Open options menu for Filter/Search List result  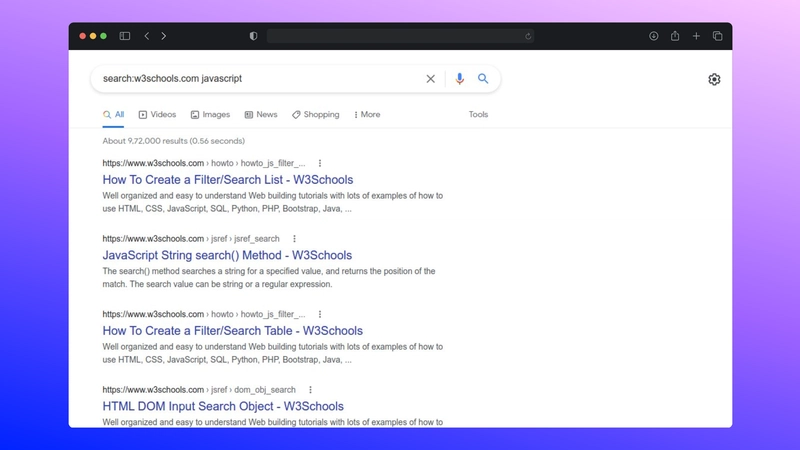click(320, 163)
